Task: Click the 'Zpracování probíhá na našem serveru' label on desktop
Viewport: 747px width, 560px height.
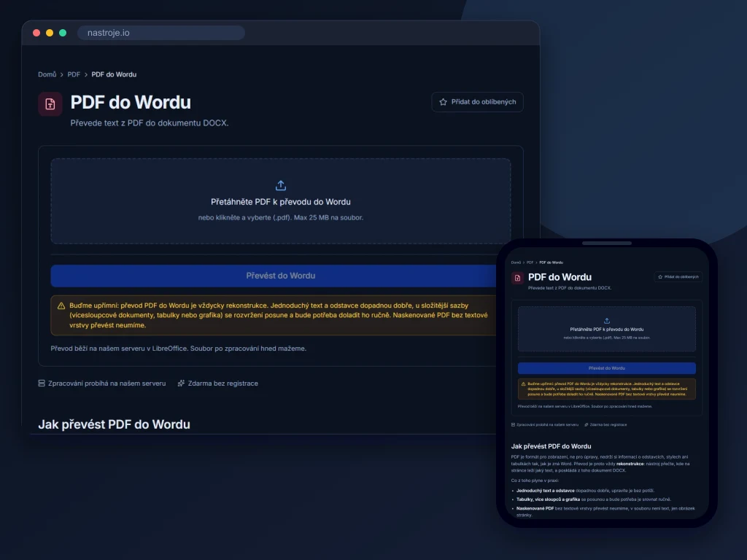Action: pos(107,384)
